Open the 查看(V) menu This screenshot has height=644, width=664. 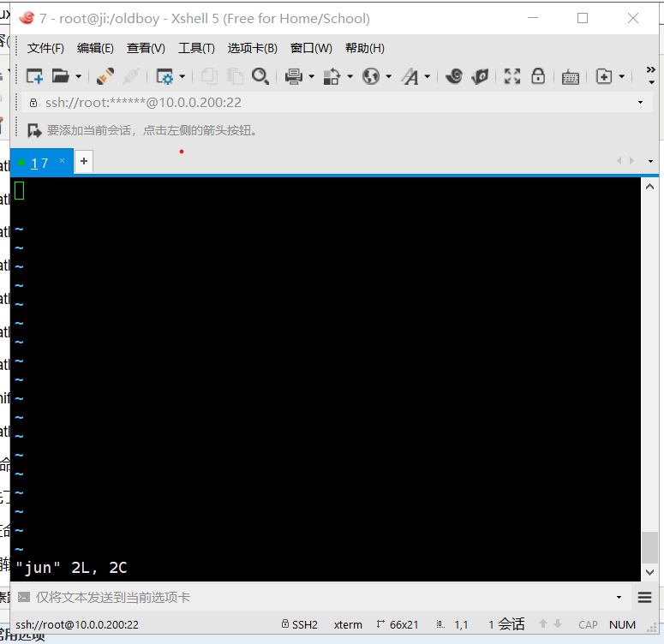[146, 48]
